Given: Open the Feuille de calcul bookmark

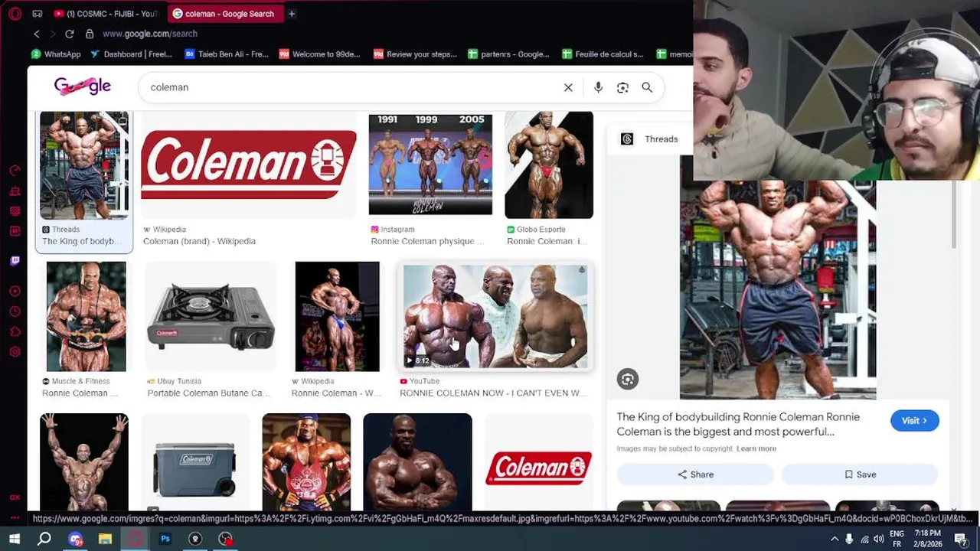Looking at the screenshot, I should coord(603,54).
